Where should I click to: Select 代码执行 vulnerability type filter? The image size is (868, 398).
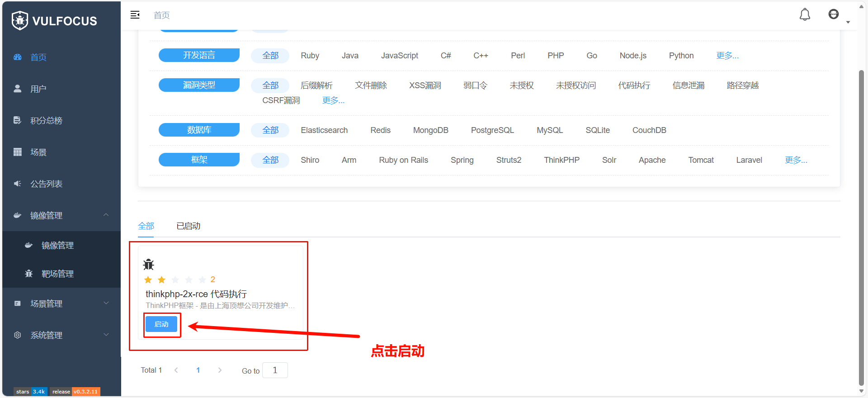click(634, 85)
